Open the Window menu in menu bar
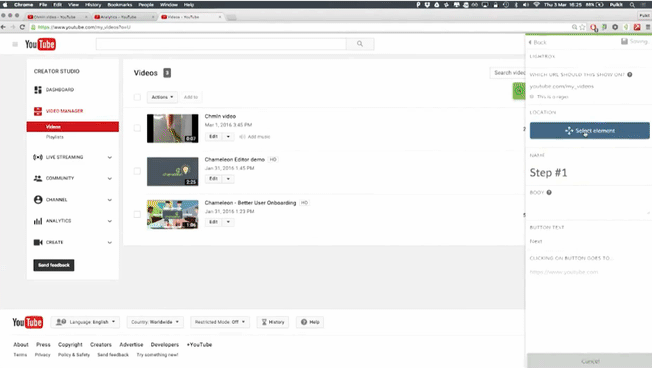652x368 pixels. pos(169,5)
